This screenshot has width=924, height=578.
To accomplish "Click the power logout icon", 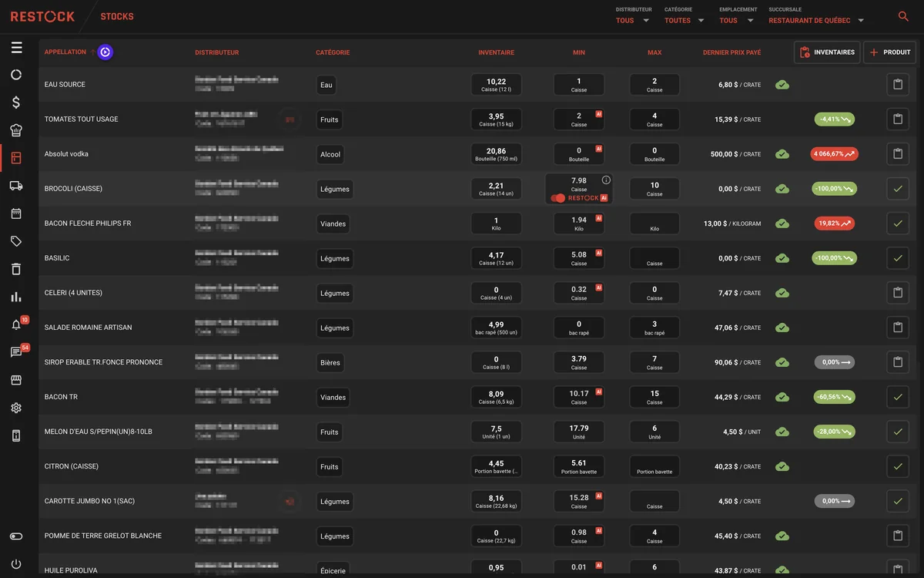I will click(16, 564).
